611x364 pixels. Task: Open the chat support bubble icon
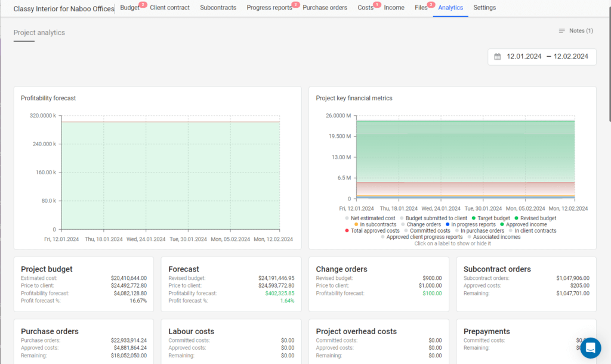[x=590, y=348]
